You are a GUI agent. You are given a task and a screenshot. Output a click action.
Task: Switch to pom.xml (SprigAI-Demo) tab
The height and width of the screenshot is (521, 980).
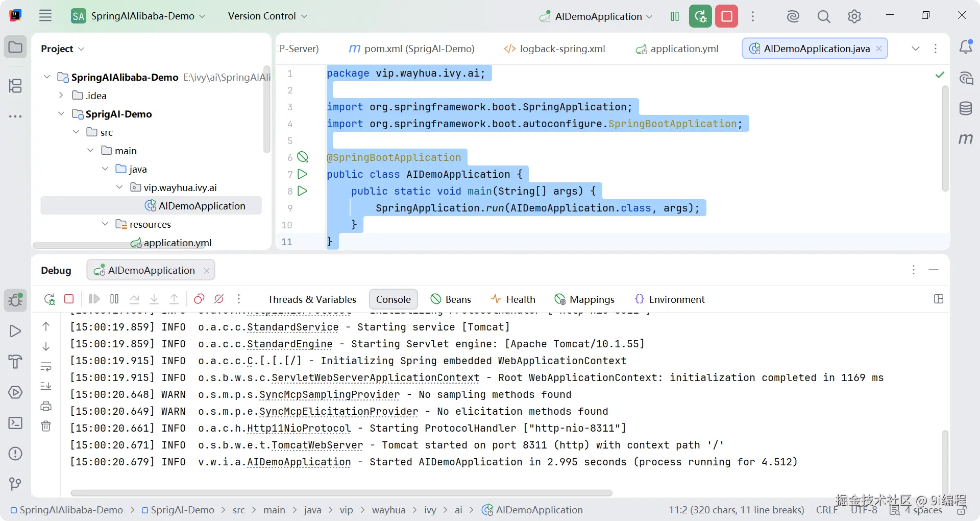411,49
